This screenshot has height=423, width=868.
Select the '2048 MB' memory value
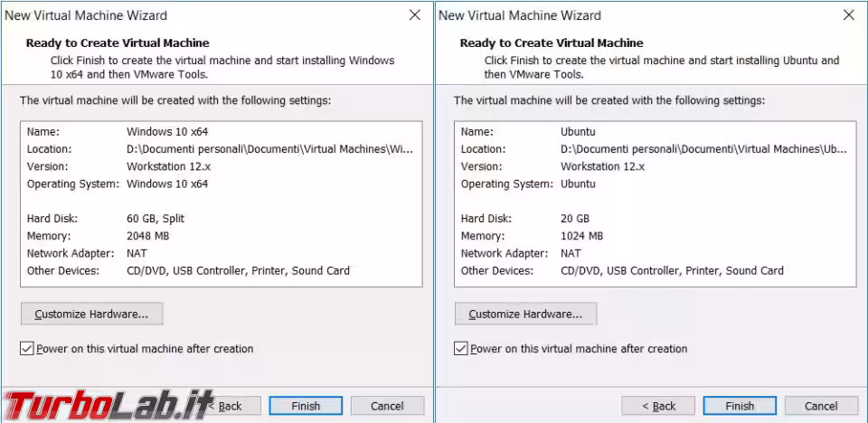coord(147,236)
